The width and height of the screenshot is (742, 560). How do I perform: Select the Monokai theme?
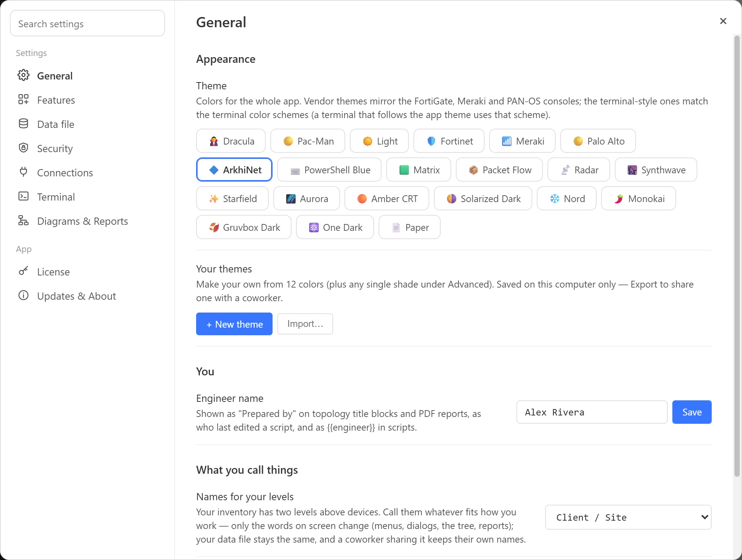pos(639,199)
